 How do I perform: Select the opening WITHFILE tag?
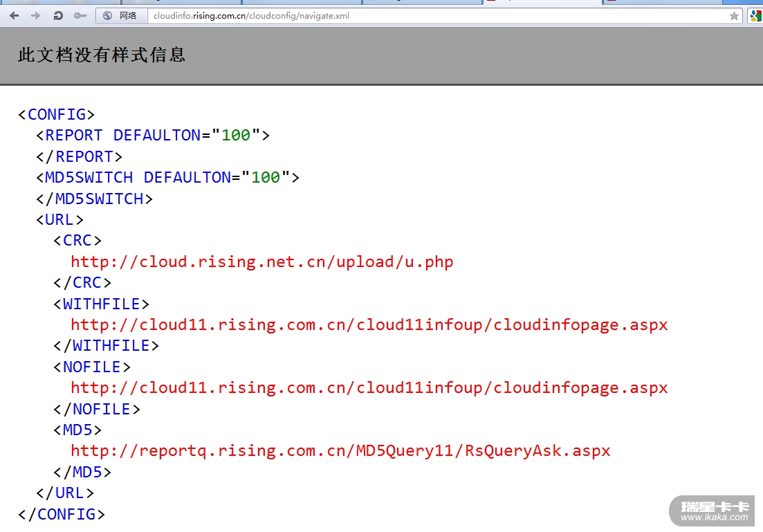(x=101, y=304)
